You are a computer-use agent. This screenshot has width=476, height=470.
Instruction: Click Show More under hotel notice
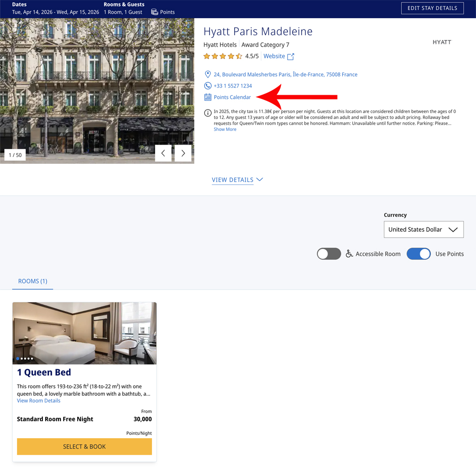click(225, 129)
